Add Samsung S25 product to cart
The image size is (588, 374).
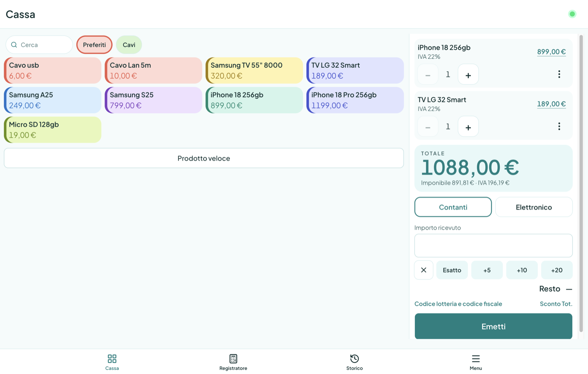154,100
